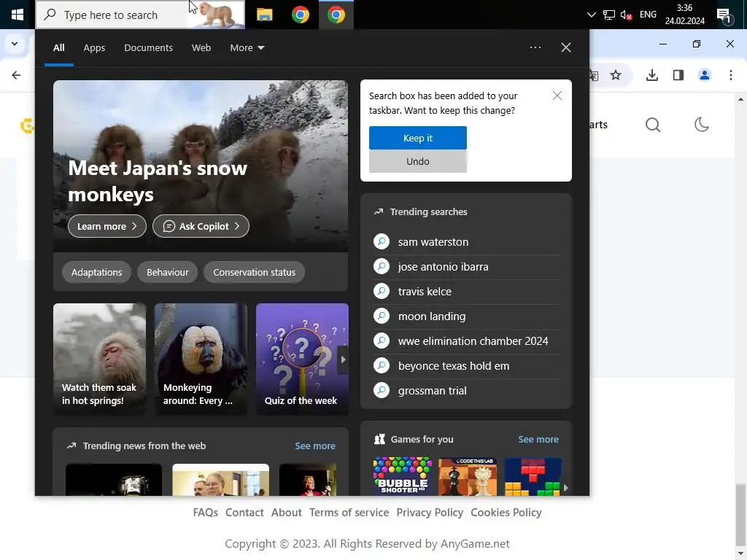Search trending 'sam waterston'
The height and width of the screenshot is (560, 747).
pyautogui.click(x=466, y=242)
